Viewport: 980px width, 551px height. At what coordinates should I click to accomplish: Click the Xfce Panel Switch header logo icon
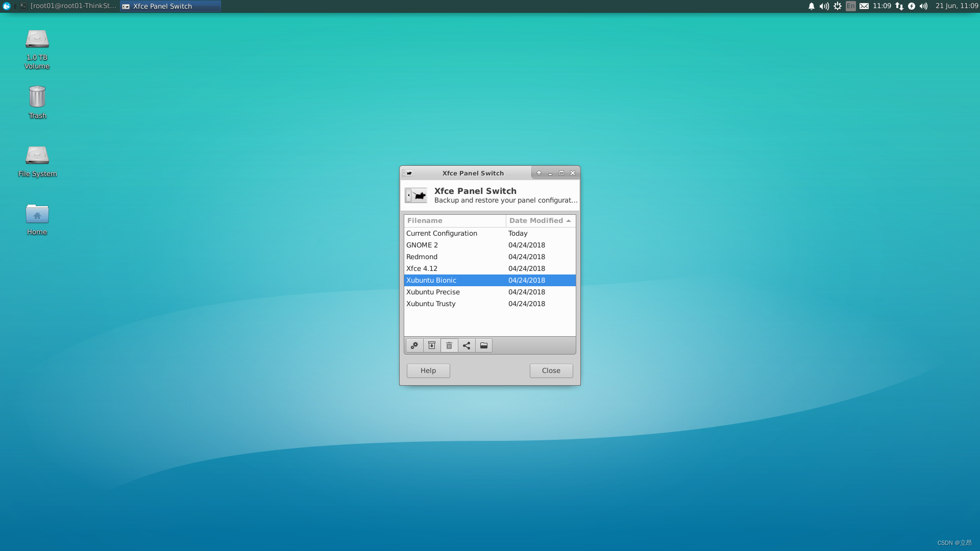[x=415, y=195]
